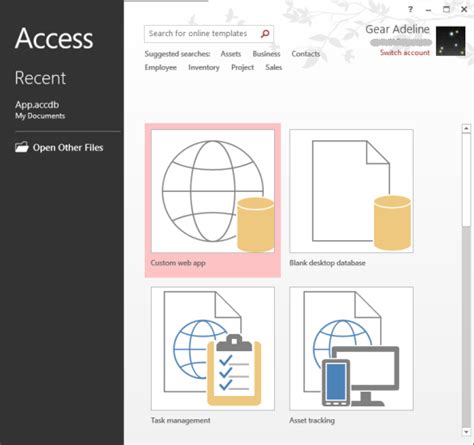Click the template list scroll up arrow

466,128
